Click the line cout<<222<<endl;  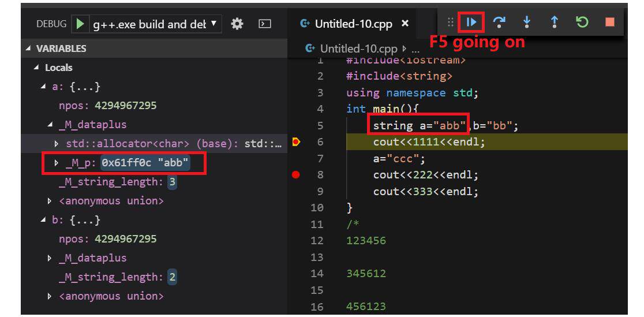pyautogui.click(x=426, y=175)
